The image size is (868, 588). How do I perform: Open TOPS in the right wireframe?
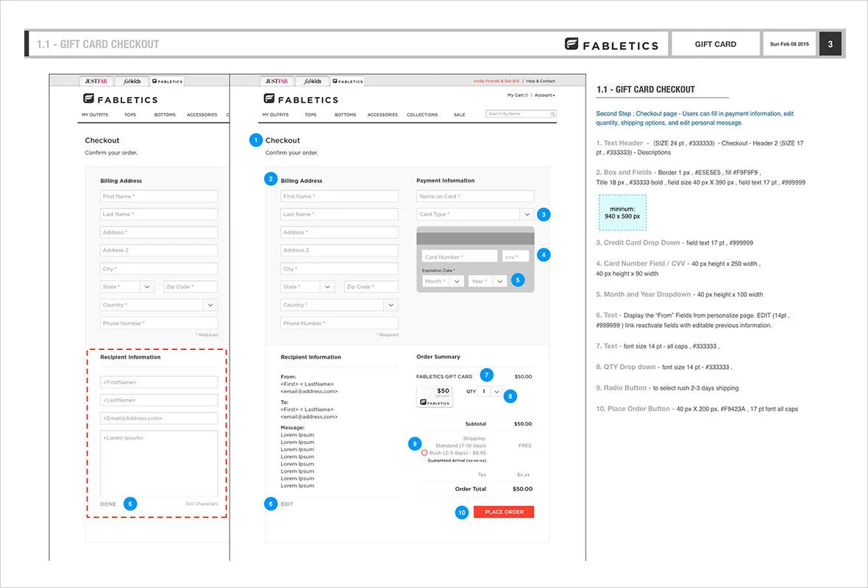pyautogui.click(x=310, y=115)
